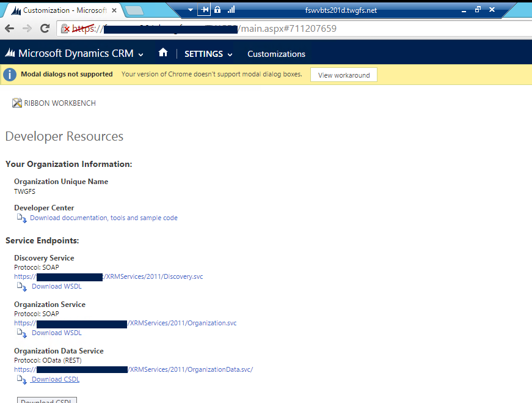
Task: Close the Customization browser tab
Action: click(114, 10)
